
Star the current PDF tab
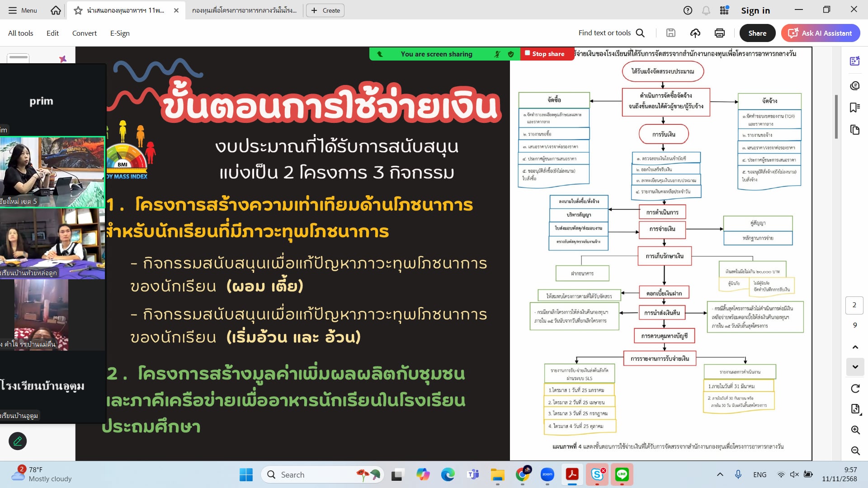pos(78,10)
